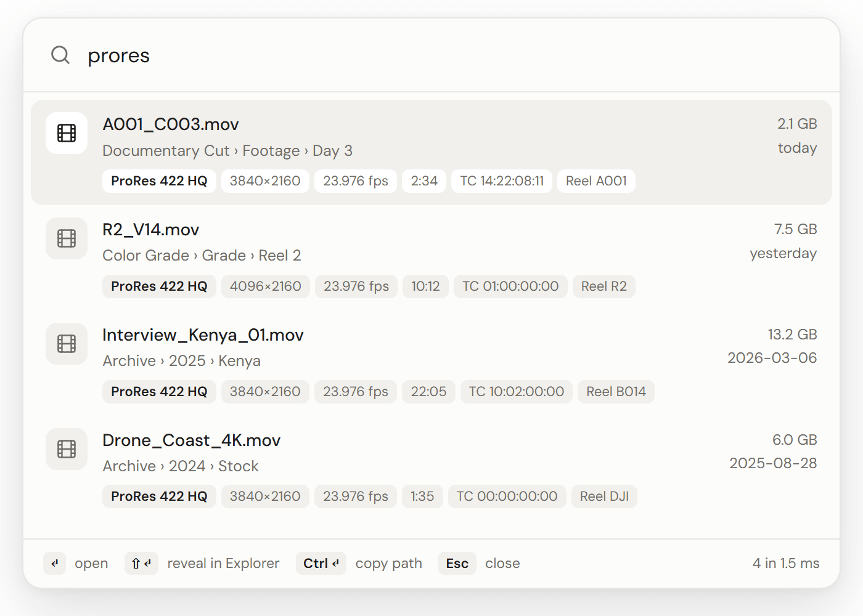Click path Color Grade › Grade › Reel 2

[x=202, y=256]
